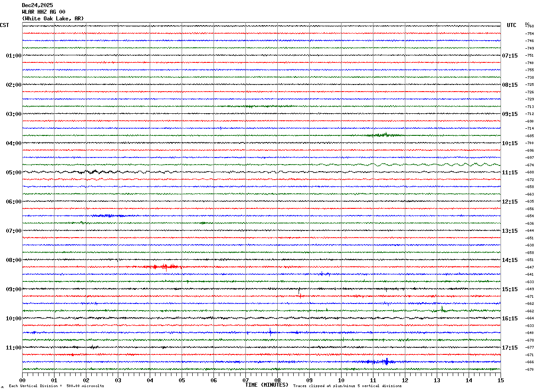Click the CST timezone label
The height and width of the screenshot is (392, 536).
pos(4,25)
